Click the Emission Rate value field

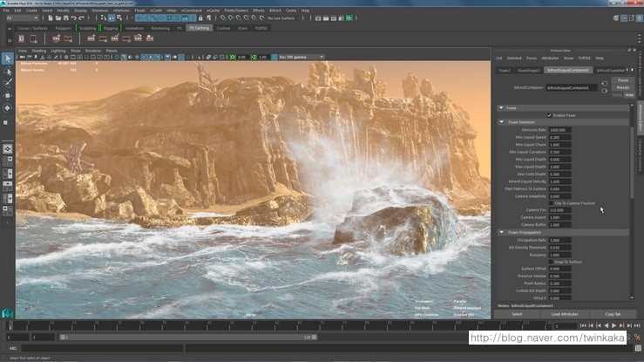click(x=559, y=130)
